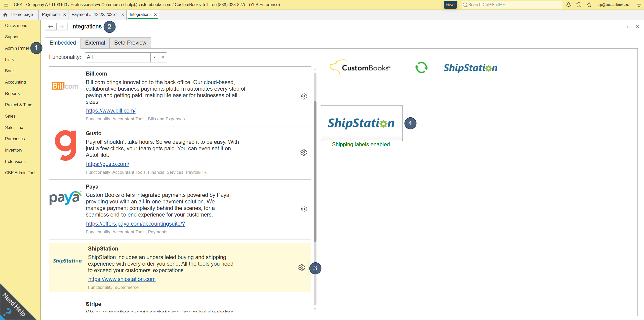Viewport: 644px width, 320px height.
Task: Open the three-dot more options menu
Action: pos(628,26)
